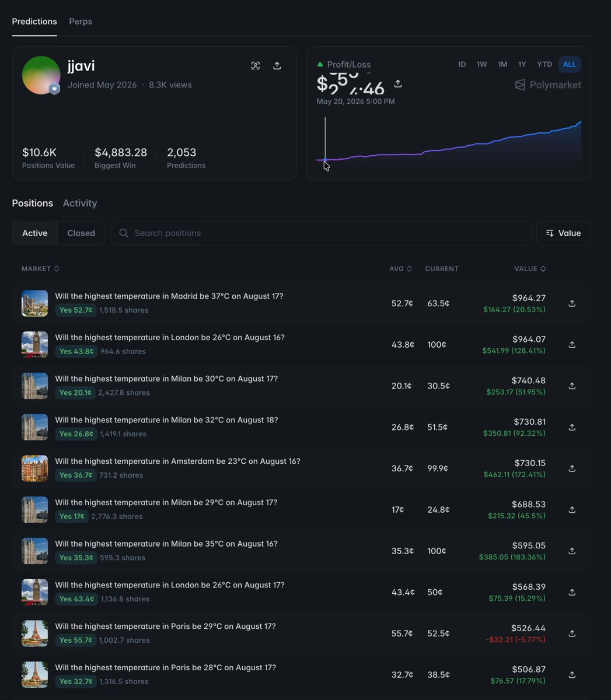Click the CURRENT column header
The width and height of the screenshot is (611, 700).
tap(442, 269)
